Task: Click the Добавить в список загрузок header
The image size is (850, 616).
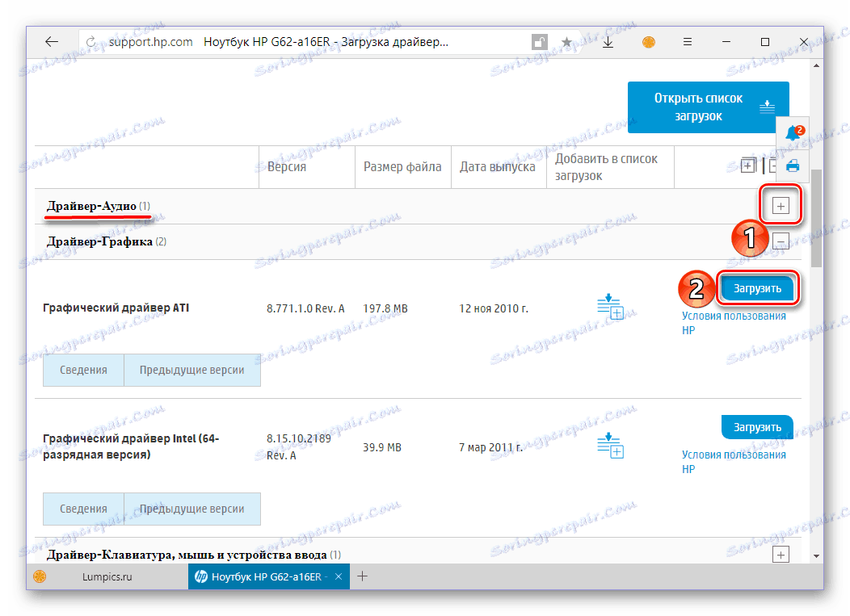Action: tap(606, 167)
